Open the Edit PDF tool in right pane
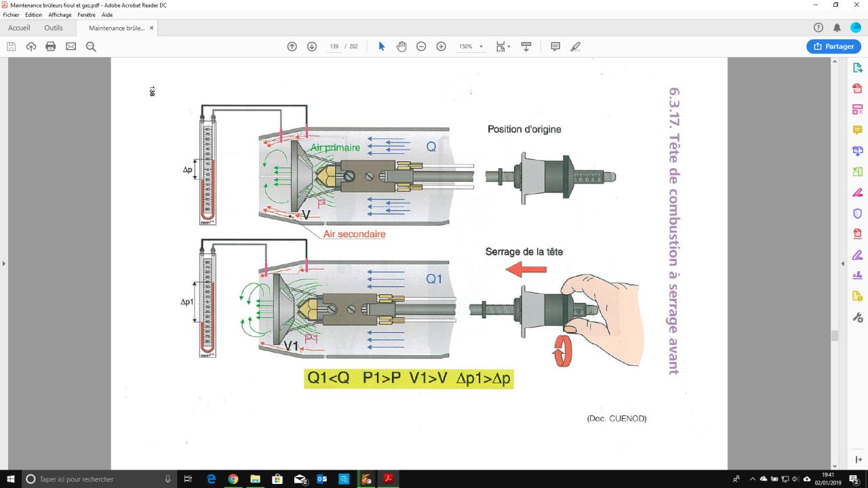The image size is (868, 488). 857,109
